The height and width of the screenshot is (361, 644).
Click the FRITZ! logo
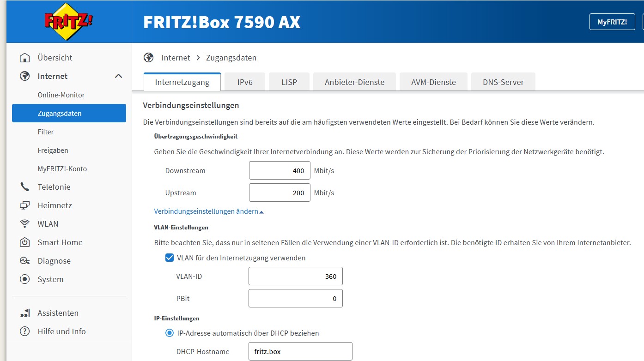[x=68, y=21]
